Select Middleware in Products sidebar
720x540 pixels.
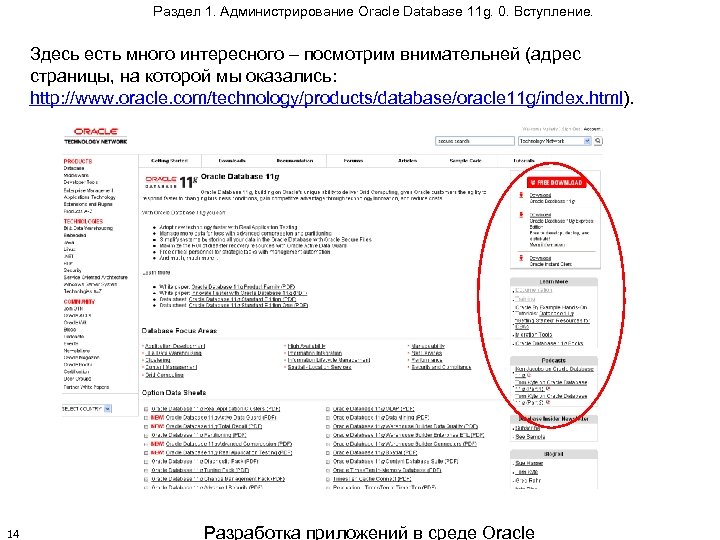76,175
